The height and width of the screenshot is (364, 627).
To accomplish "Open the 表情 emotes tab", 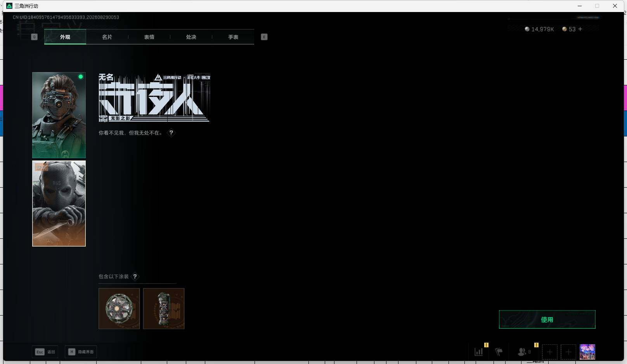I will pos(149,37).
